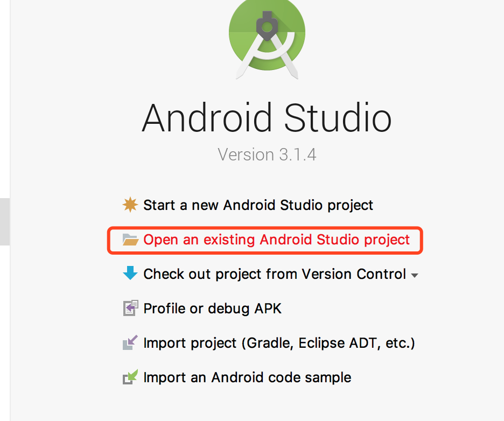Click the open folder icon

point(130,240)
